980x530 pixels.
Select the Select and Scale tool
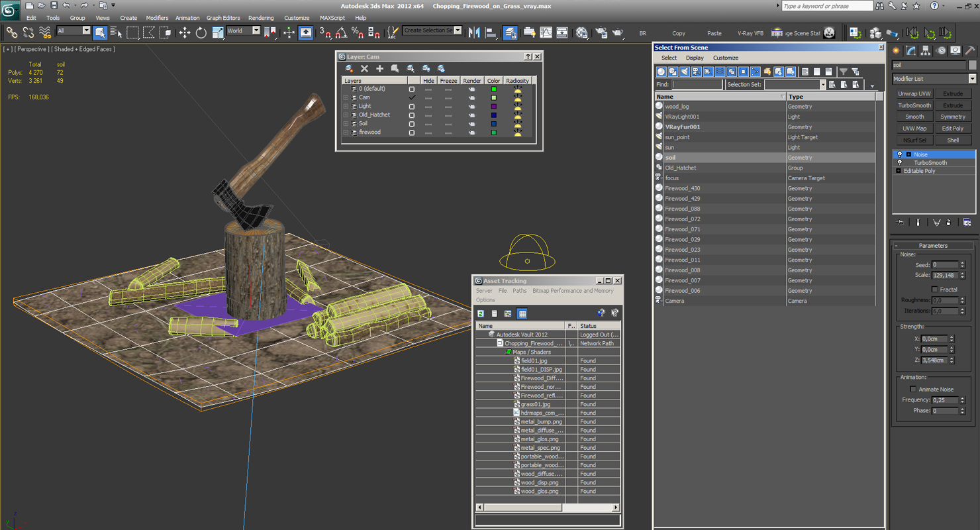218,32
